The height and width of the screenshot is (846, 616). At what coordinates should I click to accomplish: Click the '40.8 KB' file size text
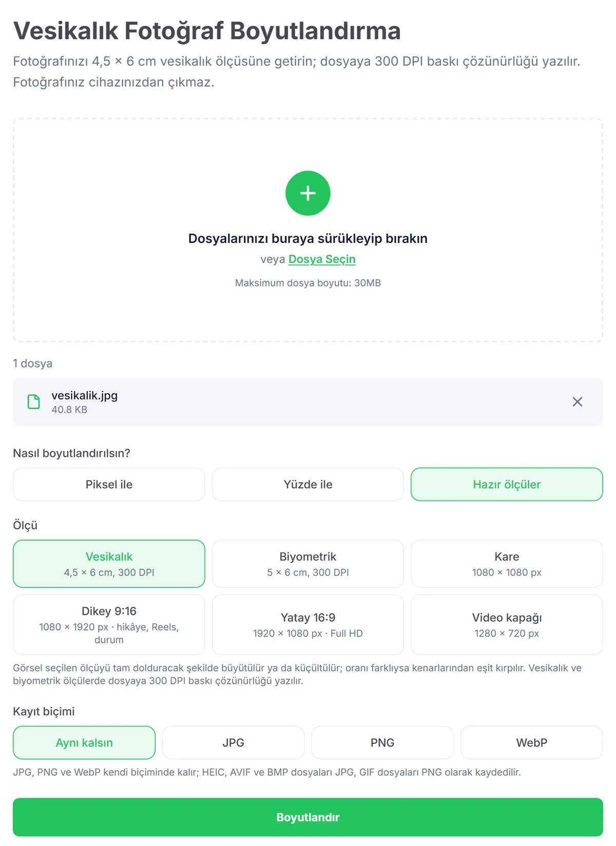[69, 410]
